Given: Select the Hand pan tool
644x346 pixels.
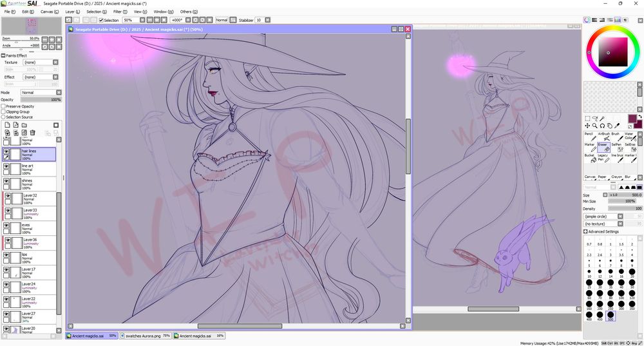Looking at the screenshot, I should tap(609, 126).
